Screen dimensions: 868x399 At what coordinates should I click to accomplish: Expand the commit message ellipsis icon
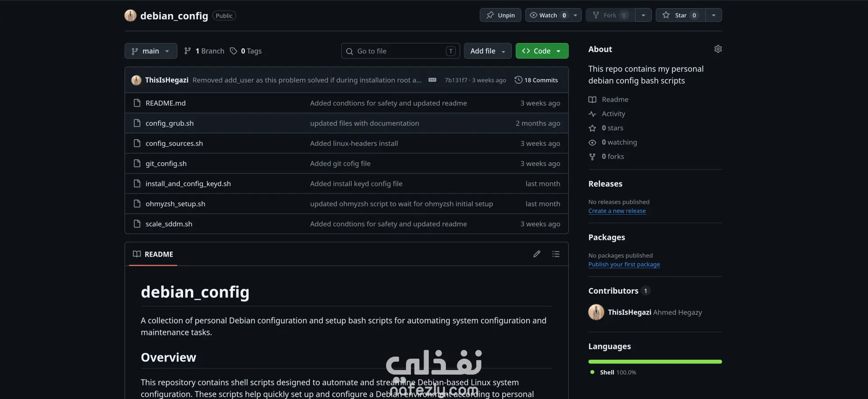(x=432, y=80)
